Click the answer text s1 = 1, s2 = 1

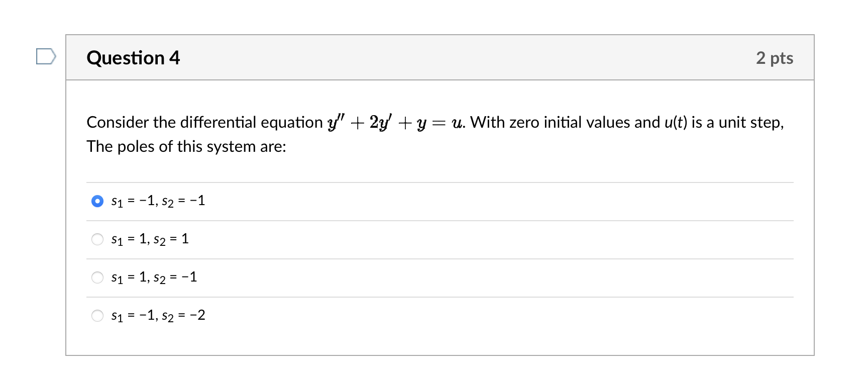pos(150,239)
